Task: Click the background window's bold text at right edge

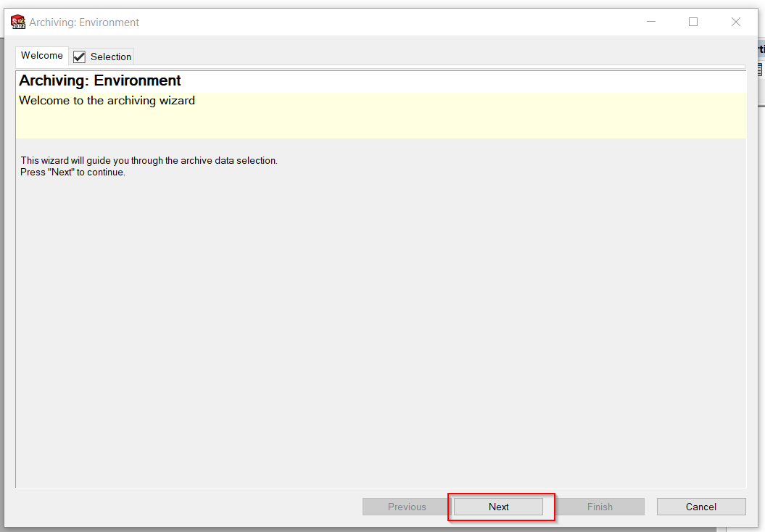Action: point(760,49)
